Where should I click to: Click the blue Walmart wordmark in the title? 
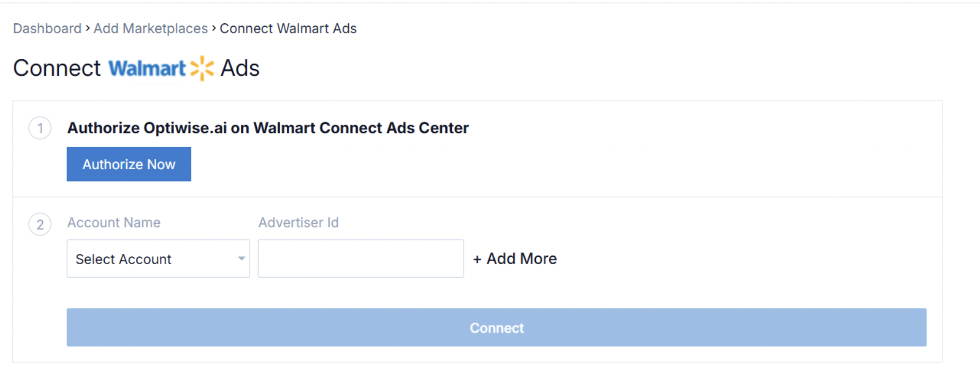pos(147,68)
